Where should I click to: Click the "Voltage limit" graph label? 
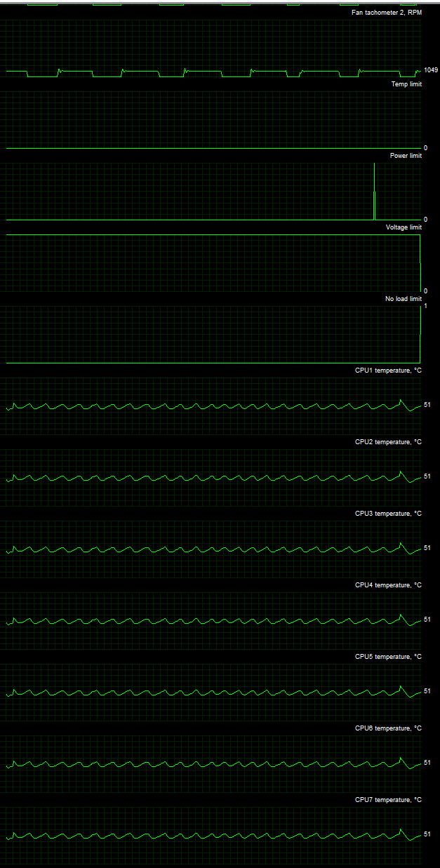[x=404, y=227]
